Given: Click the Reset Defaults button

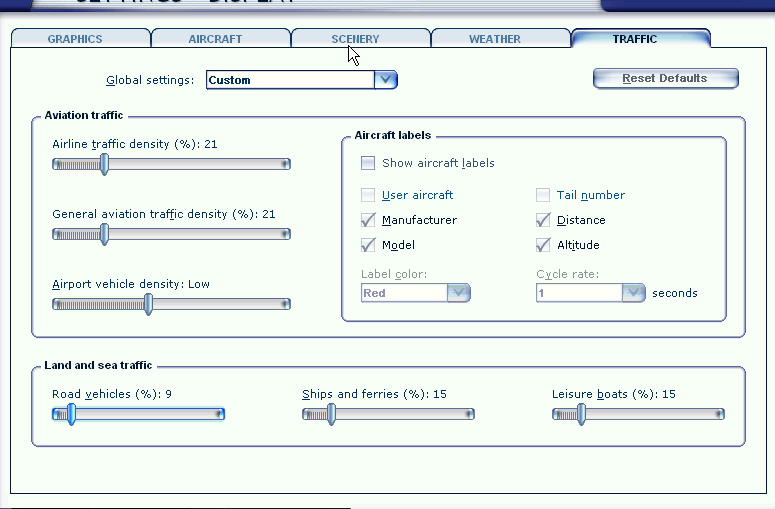Looking at the screenshot, I should pyautogui.click(x=665, y=78).
